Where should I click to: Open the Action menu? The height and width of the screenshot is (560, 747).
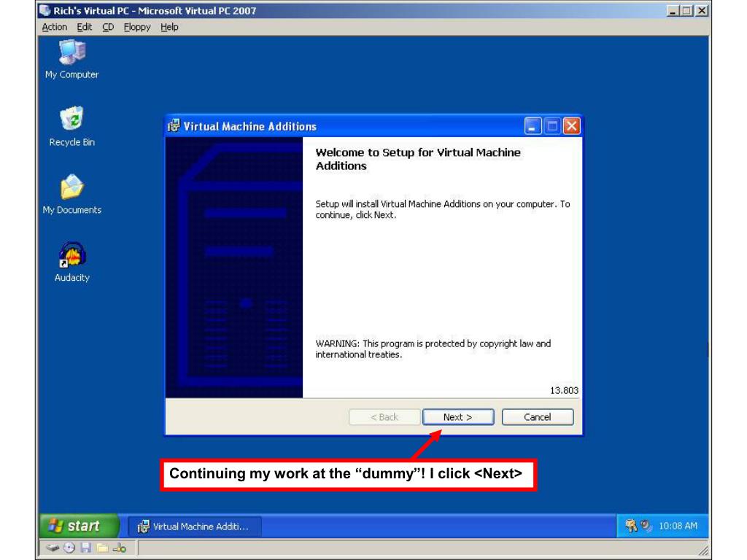click(x=54, y=27)
